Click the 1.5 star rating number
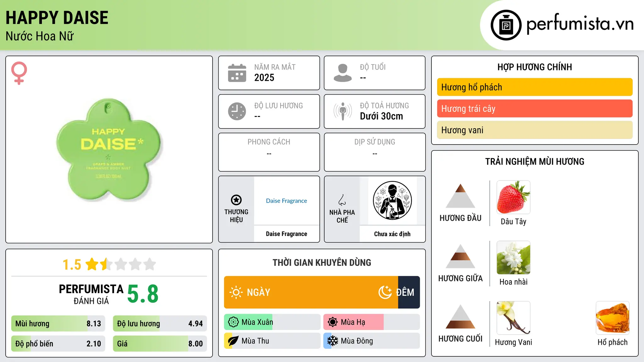644x362 pixels. point(72,265)
